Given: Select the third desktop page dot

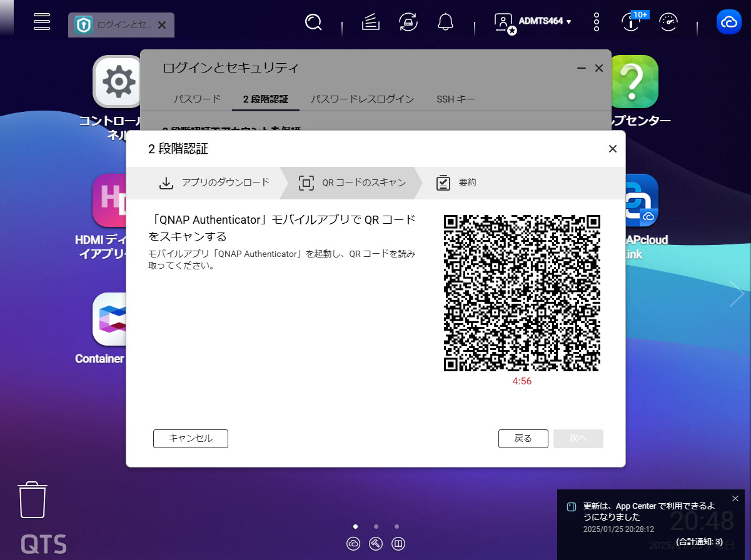Looking at the screenshot, I should coord(396,526).
